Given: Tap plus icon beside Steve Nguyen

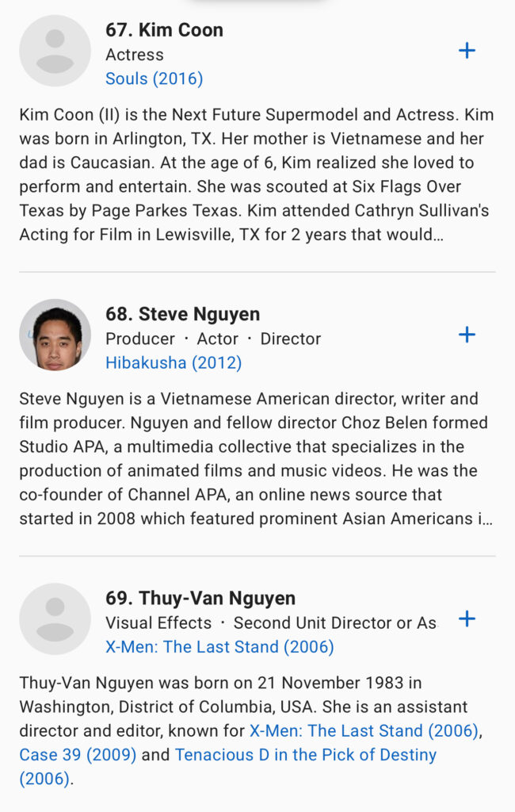Looking at the screenshot, I should (467, 335).
